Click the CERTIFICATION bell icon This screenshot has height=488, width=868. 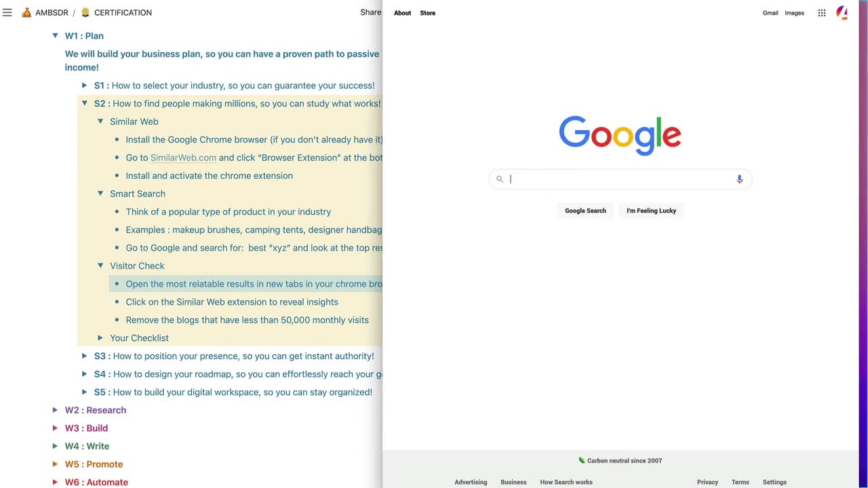85,12
